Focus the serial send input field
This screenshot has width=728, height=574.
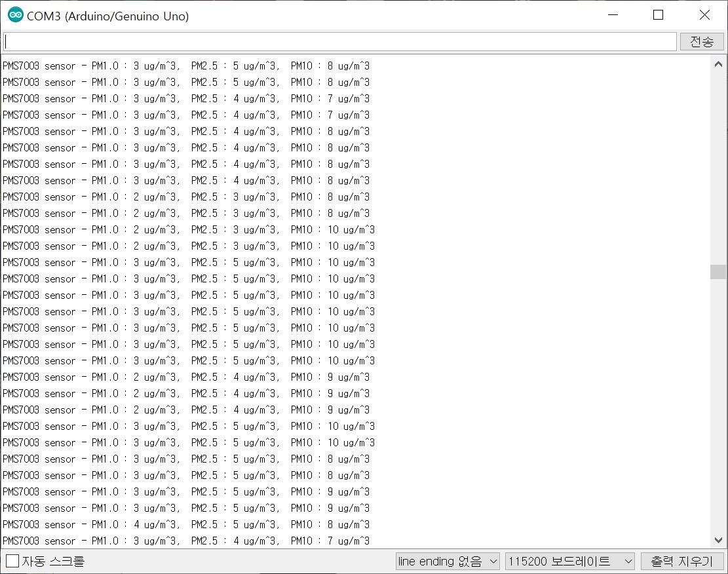click(340, 42)
